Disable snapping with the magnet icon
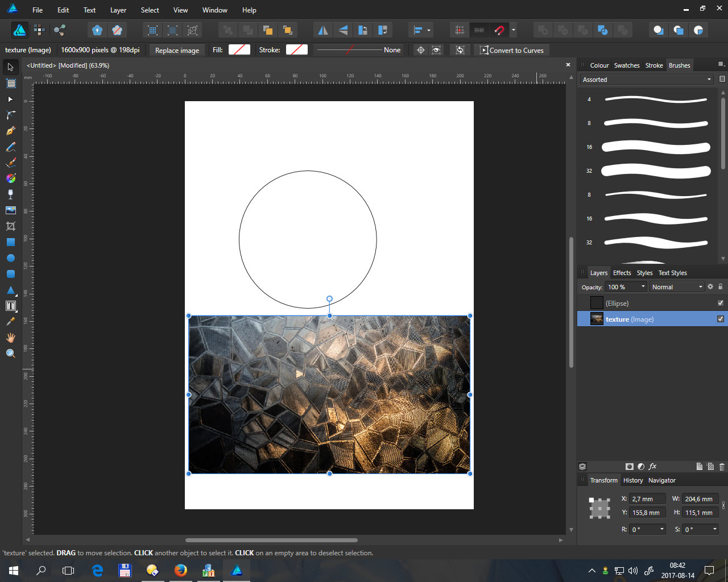This screenshot has width=728, height=582. [x=499, y=30]
